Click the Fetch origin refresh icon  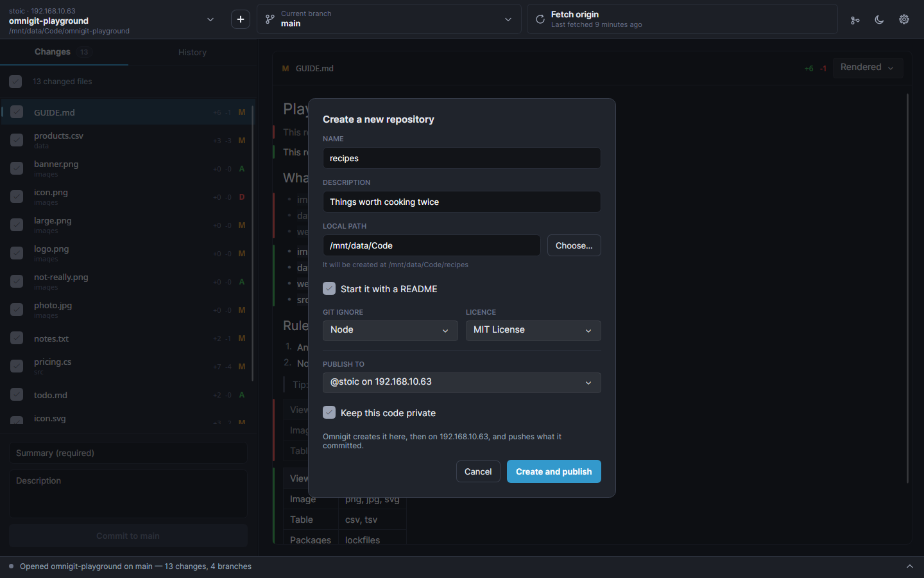click(x=540, y=19)
